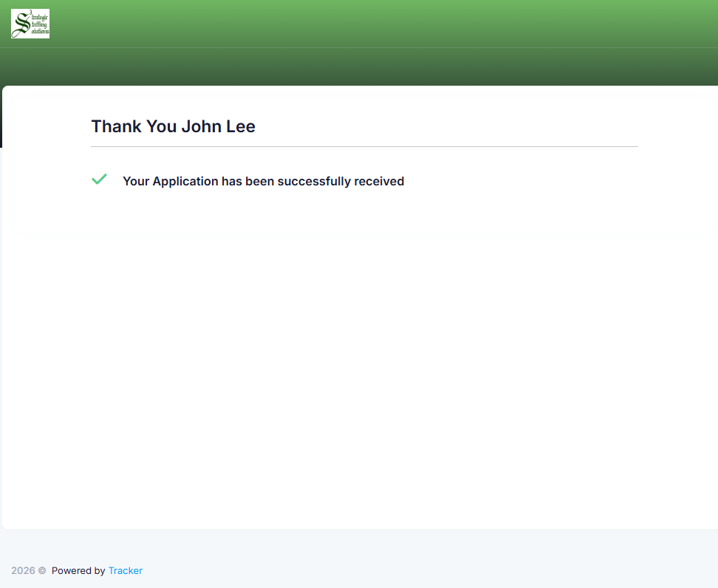718x588 pixels.
Task: Click the gray footer background area
Action: pyautogui.click(x=443, y=561)
